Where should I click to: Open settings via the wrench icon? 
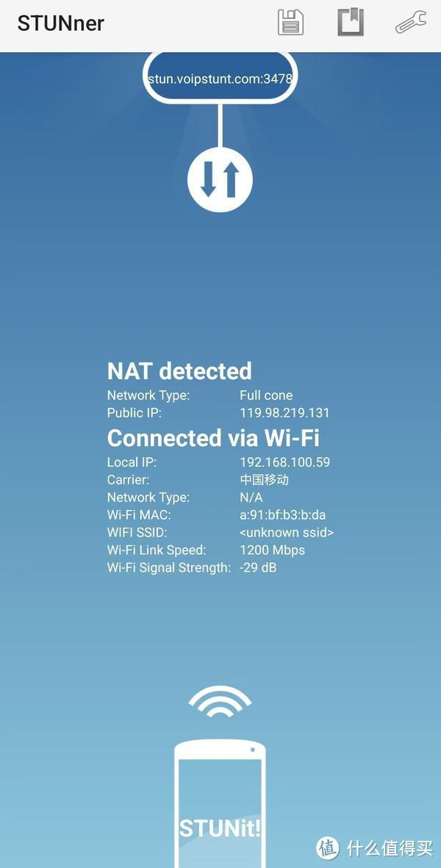[x=411, y=23]
